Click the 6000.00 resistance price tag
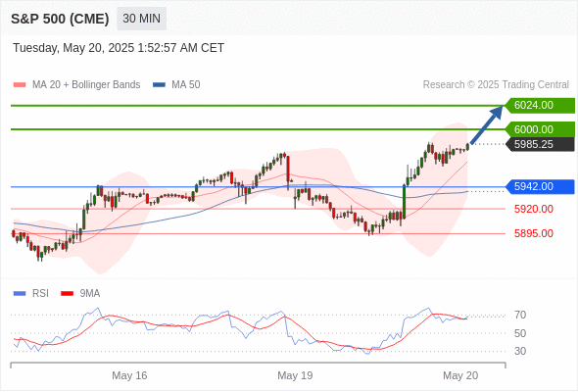This screenshot has width=578, height=392. [540, 129]
